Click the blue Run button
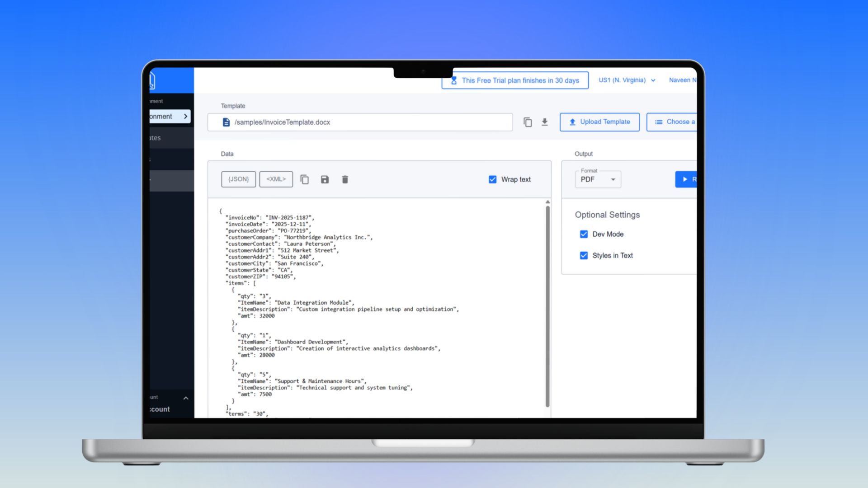The height and width of the screenshot is (488, 868). point(687,179)
